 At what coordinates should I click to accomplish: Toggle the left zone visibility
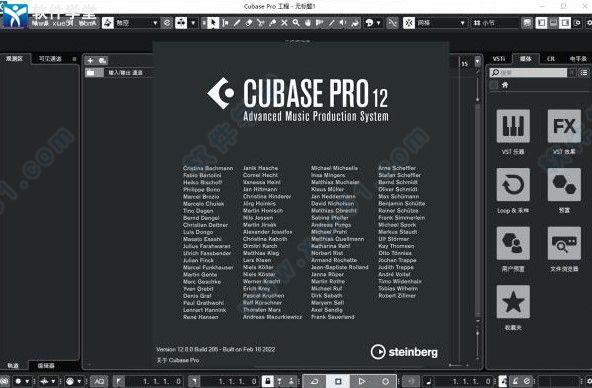click(x=541, y=23)
